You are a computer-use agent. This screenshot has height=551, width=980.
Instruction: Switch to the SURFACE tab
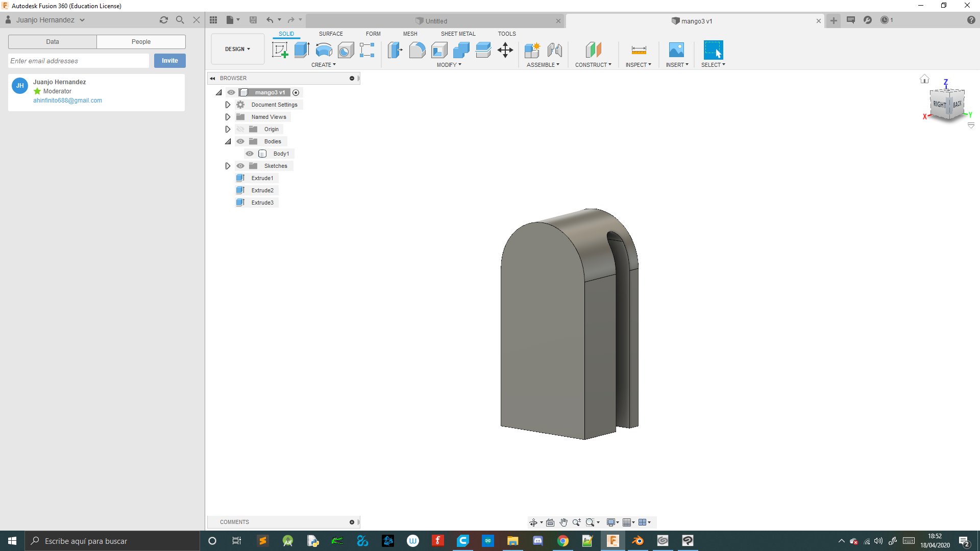pyautogui.click(x=331, y=34)
